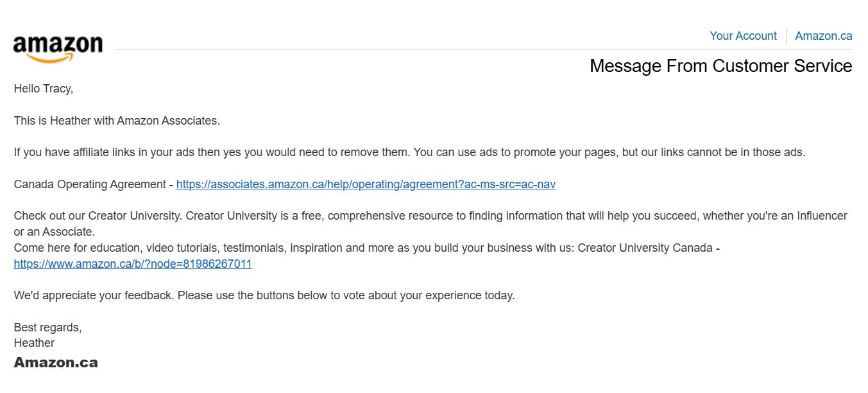The width and height of the screenshot is (868, 393).
Task: Open the Amazon.ca header link
Action: [x=824, y=36]
